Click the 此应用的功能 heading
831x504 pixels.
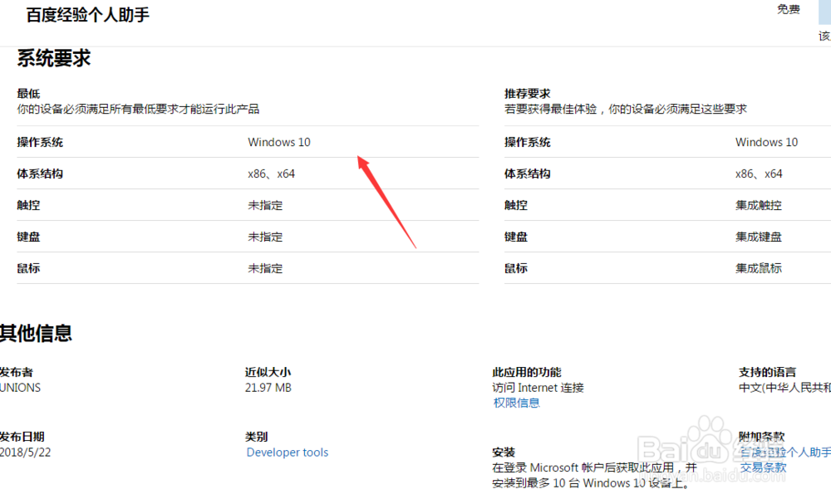click(x=527, y=372)
